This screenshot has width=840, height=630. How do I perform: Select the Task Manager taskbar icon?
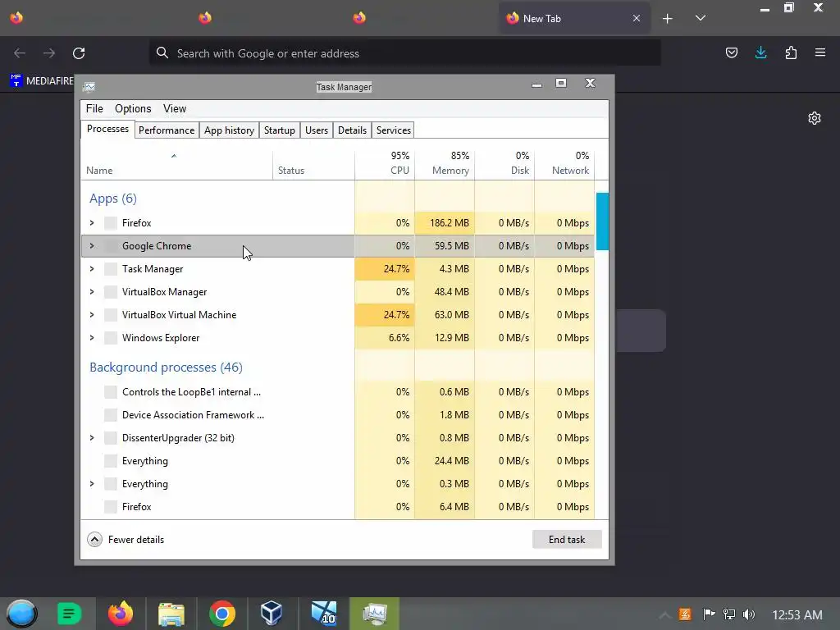pos(374,614)
